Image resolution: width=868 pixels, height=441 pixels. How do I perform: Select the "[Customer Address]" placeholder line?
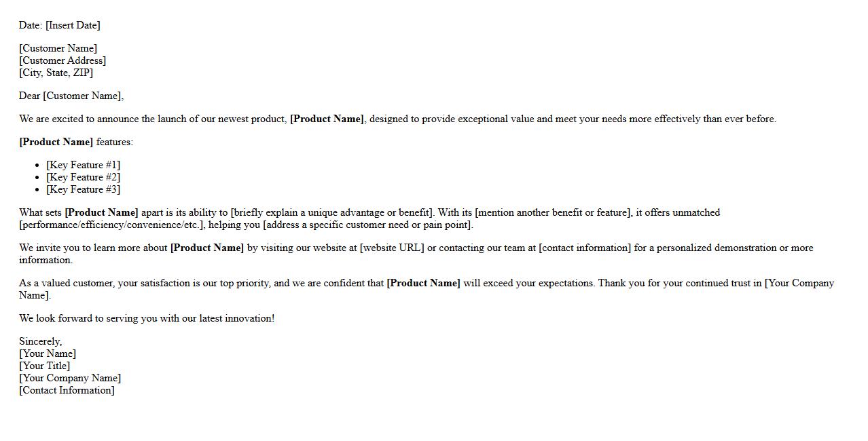pos(62,60)
